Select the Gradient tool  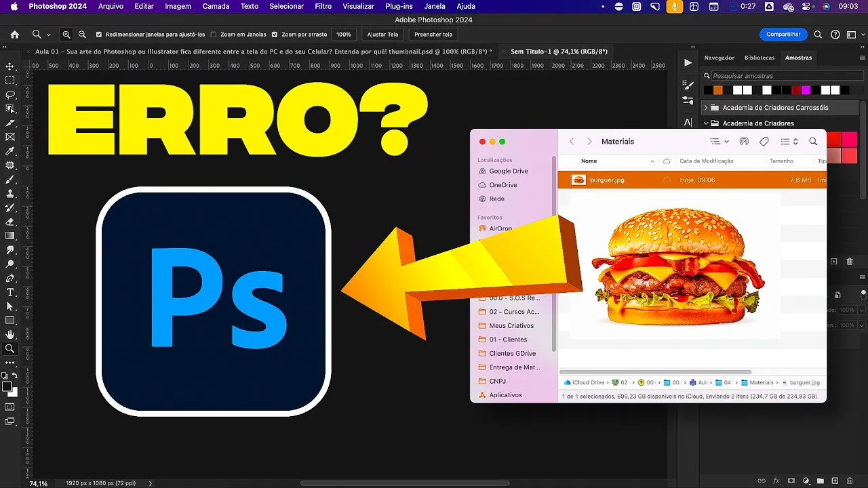pos(10,236)
